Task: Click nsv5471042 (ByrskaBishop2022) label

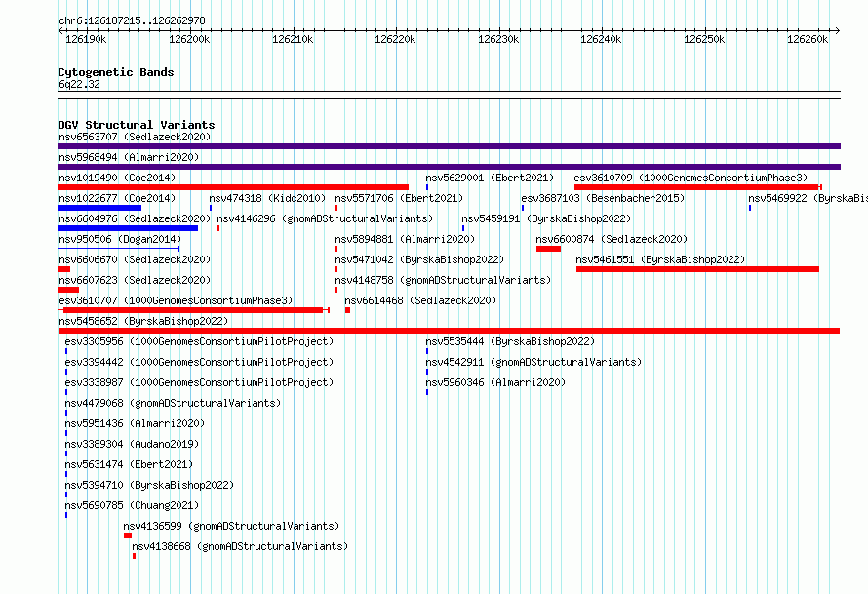Action: 419,259
